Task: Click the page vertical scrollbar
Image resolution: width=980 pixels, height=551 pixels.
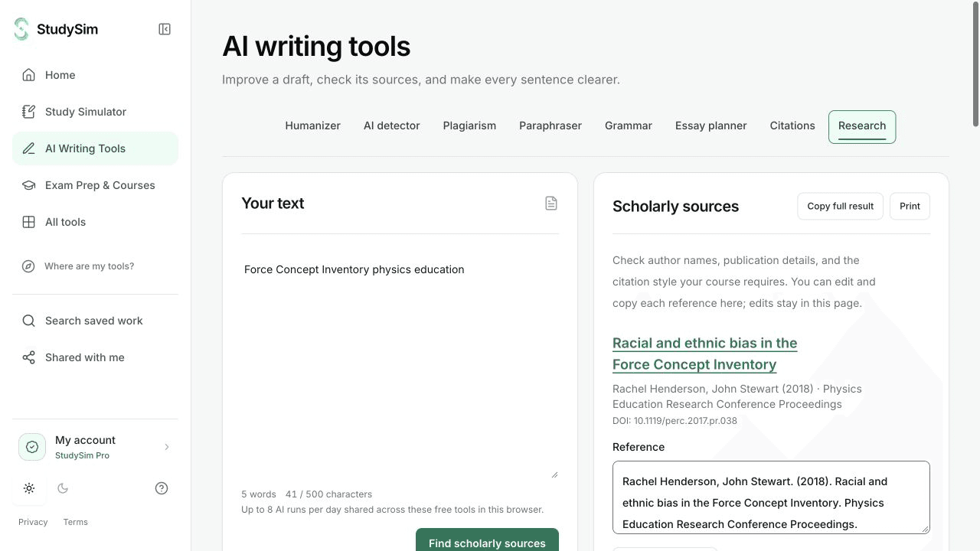Action: [x=975, y=65]
